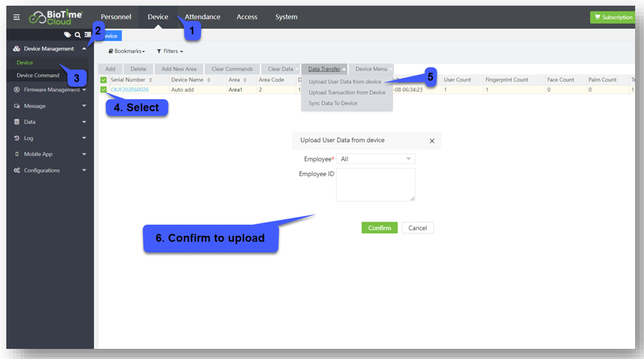
Task: Open the Employee dropdown showing All
Action: [x=375, y=159]
